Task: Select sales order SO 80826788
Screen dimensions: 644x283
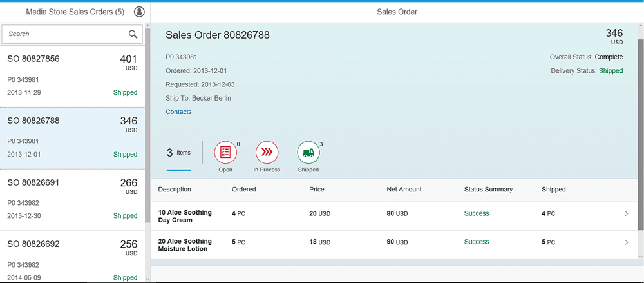Action: [72, 137]
